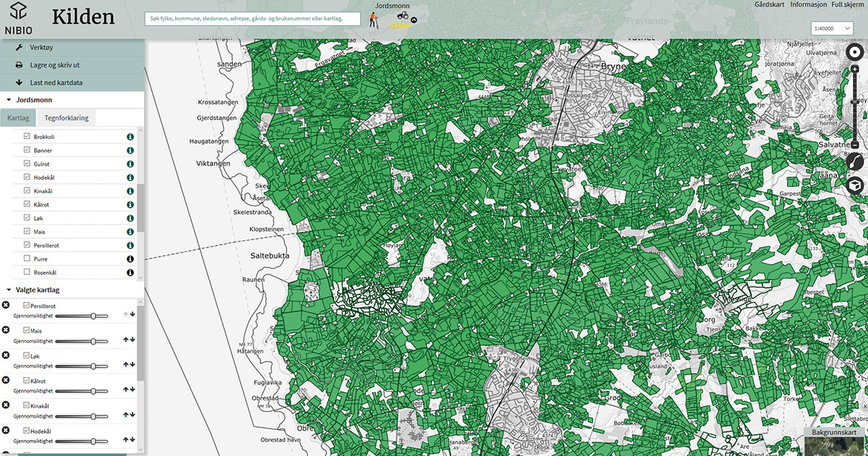Collapse the Jordsmonn section
The height and width of the screenshot is (456, 868).
pos(9,100)
